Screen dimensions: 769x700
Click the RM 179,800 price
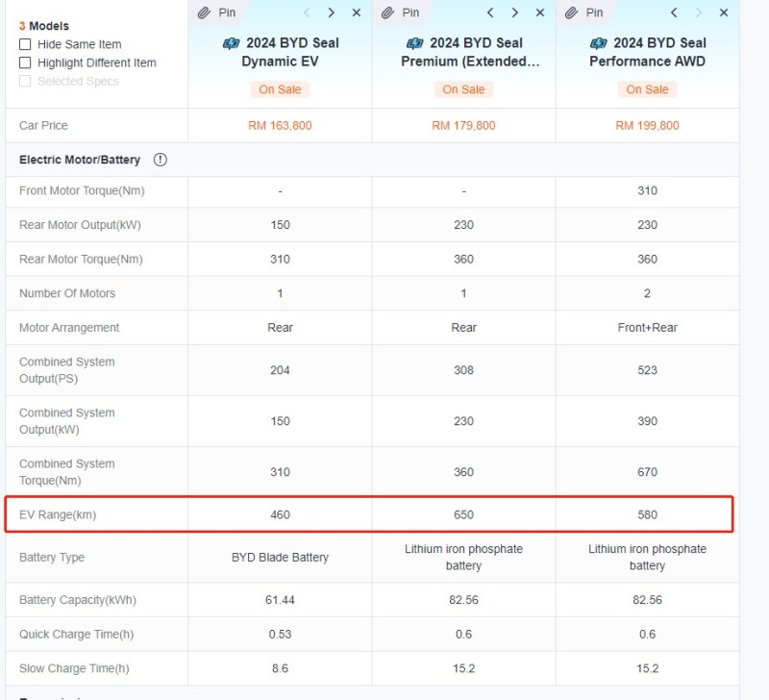[x=463, y=126]
